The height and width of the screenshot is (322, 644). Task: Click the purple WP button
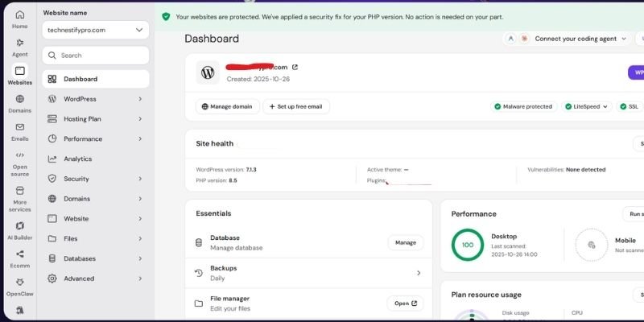click(636, 72)
